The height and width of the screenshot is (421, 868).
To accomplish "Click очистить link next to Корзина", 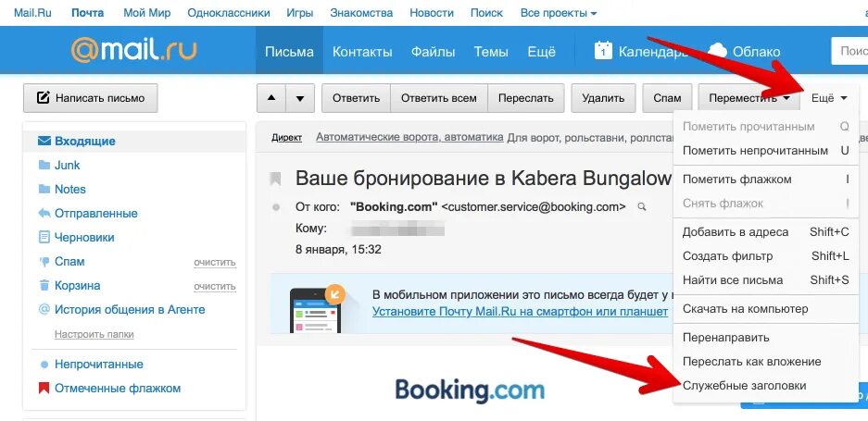I will (215, 287).
